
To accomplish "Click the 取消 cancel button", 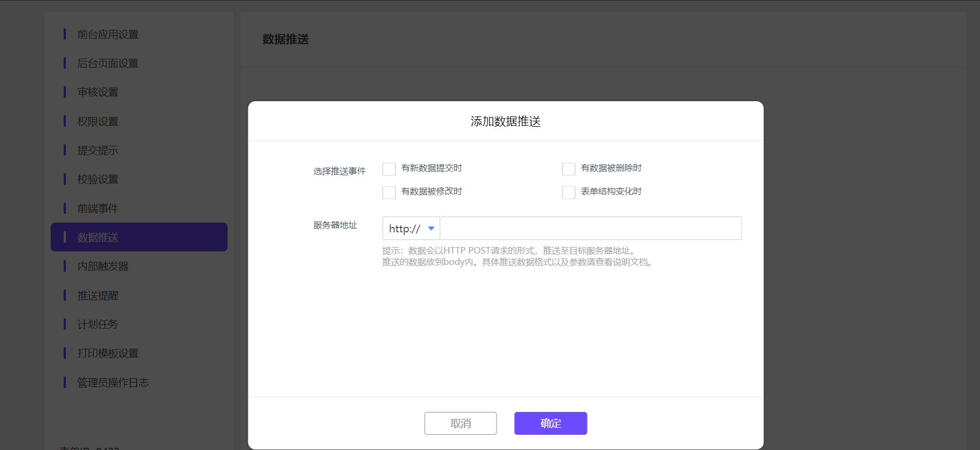I will [x=461, y=423].
